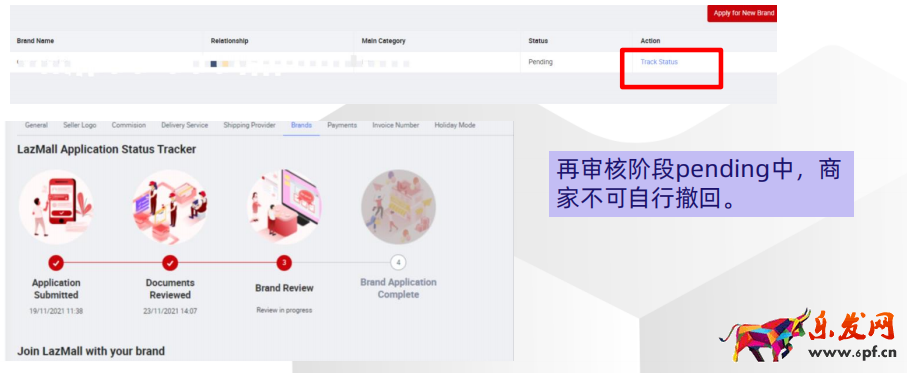This screenshot has height=373, width=907.
Task: Go to the Delivery Service tab
Action: 185,125
